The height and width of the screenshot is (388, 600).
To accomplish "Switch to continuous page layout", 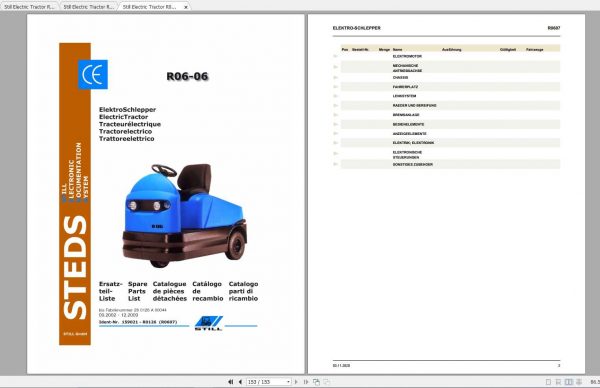I will [x=558, y=382].
